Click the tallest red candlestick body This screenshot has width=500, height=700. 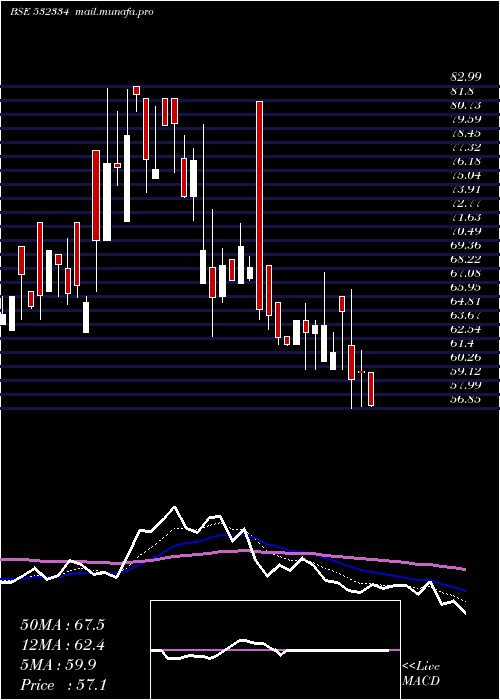click(259, 205)
